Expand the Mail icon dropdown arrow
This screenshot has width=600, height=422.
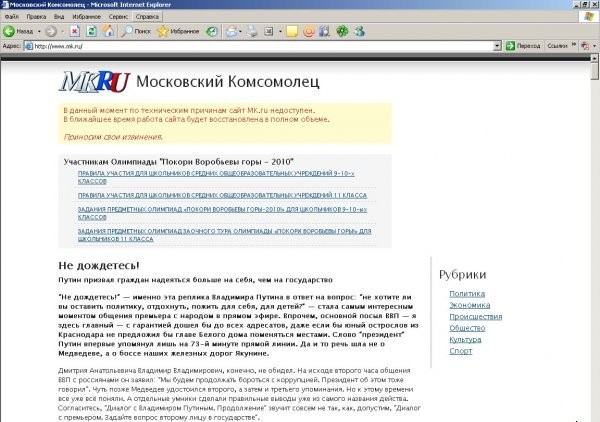coord(240,31)
